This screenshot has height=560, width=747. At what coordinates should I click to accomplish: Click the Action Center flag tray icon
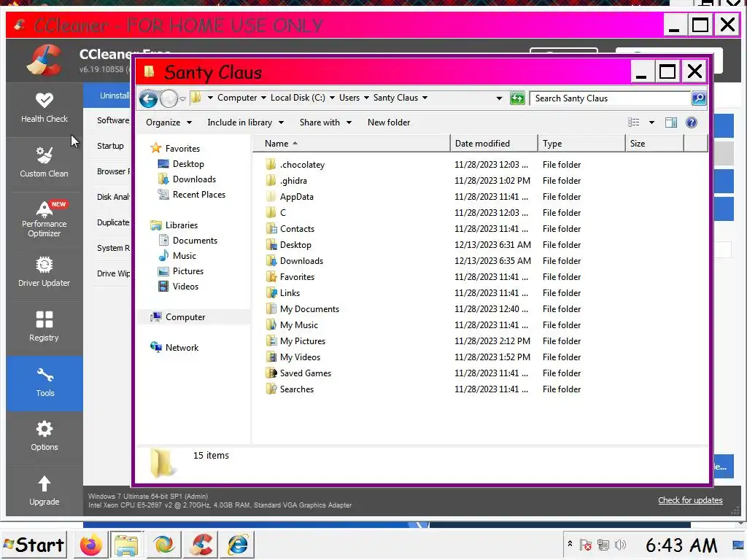[586, 545]
